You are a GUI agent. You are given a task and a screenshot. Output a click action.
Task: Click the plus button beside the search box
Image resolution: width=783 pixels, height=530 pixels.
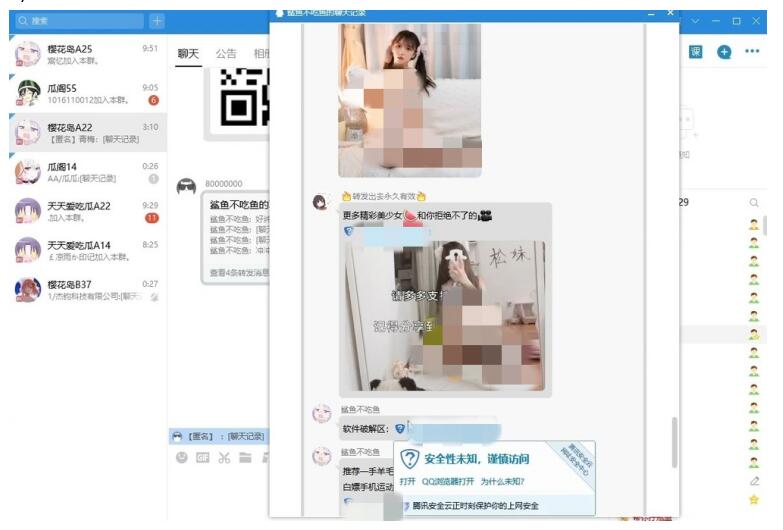pyautogui.click(x=157, y=21)
